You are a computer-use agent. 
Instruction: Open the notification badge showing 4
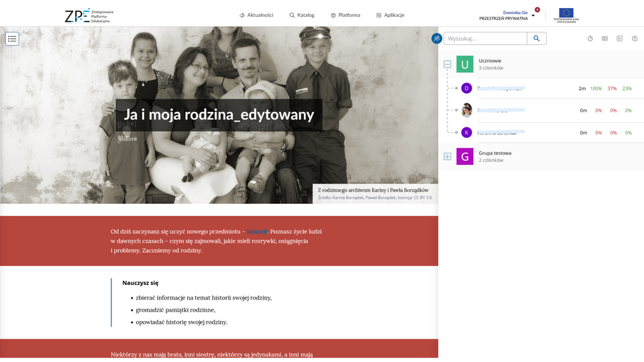(x=537, y=9)
